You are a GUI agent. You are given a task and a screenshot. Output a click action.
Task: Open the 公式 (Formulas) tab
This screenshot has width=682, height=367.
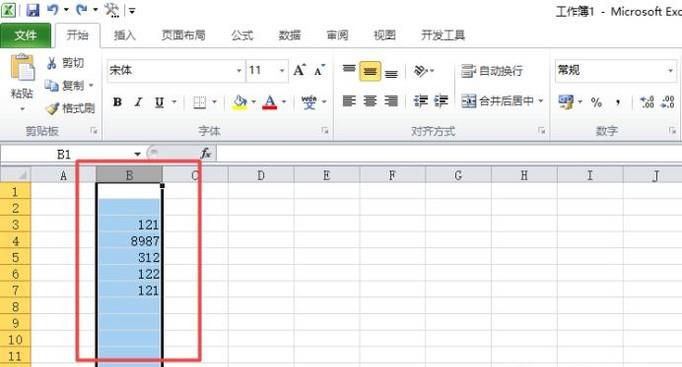point(242,35)
